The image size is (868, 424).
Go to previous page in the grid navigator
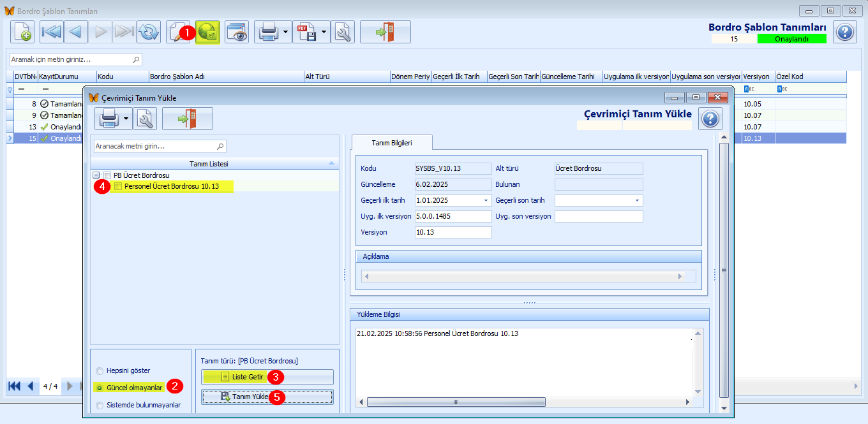click(30, 386)
